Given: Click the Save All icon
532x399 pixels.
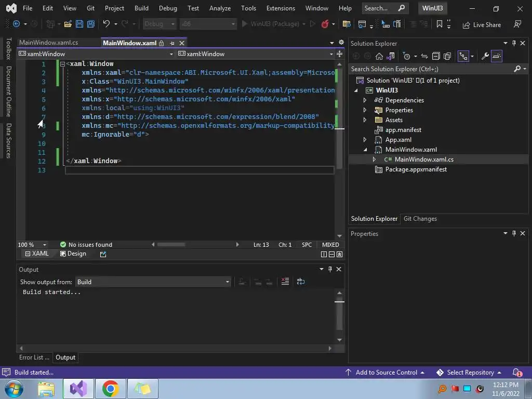Looking at the screenshot, I should click(x=90, y=24).
